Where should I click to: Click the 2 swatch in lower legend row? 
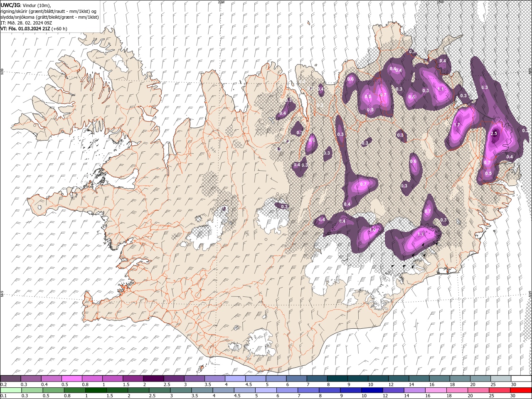pos(138,390)
